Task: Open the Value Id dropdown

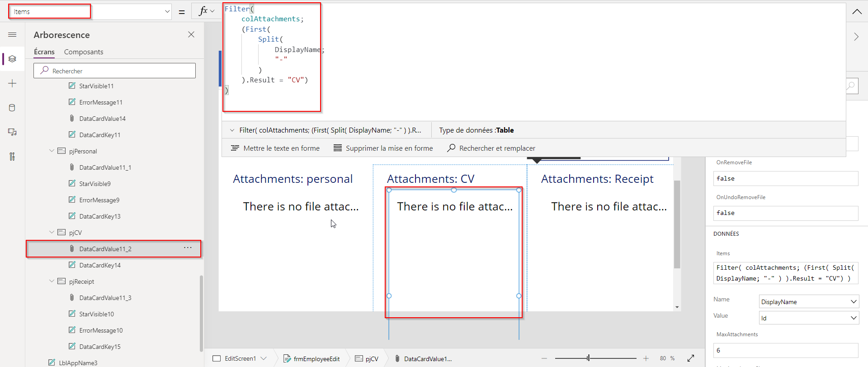Action: [x=808, y=318]
